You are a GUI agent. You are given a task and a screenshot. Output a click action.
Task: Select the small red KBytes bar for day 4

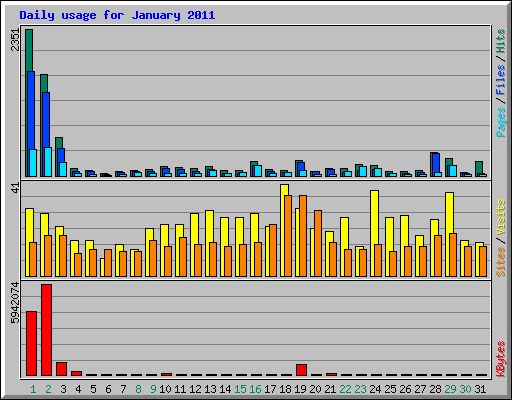[x=76, y=373]
